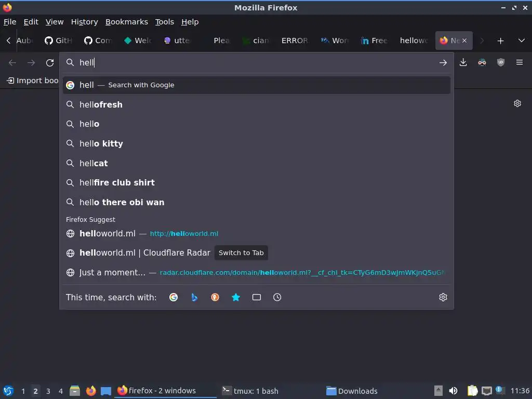Open the Downloads toolbar panel
Image resolution: width=532 pixels, height=399 pixels.
tap(463, 62)
